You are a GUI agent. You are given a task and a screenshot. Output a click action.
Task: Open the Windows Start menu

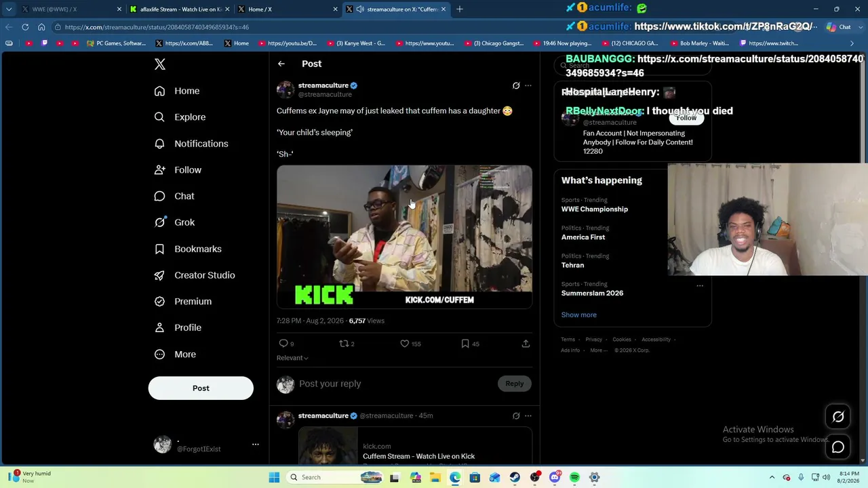274,477
